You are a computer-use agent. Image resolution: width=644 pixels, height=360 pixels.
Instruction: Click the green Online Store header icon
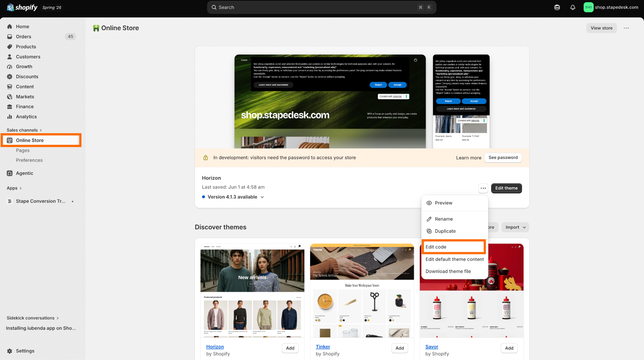coord(96,28)
